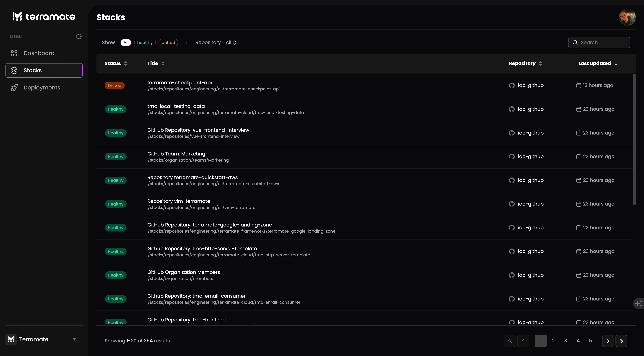
Task: Go to page 2
Action: 553,341
